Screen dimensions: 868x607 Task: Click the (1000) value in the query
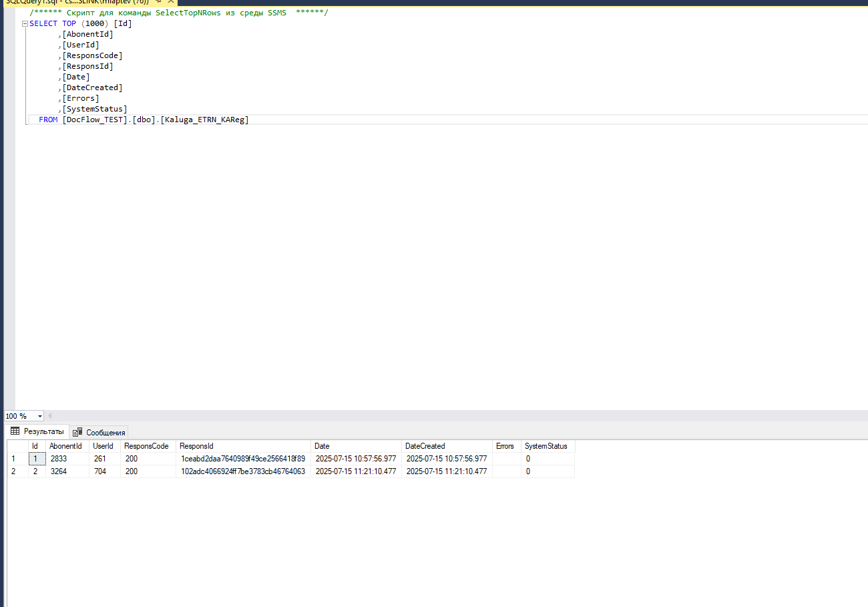[95, 23]
